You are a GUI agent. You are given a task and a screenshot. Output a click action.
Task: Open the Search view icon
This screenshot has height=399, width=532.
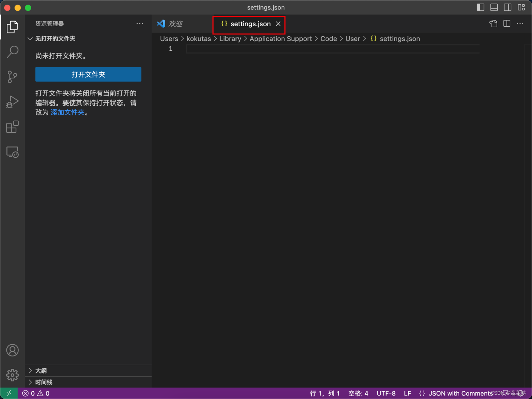[12, 52]
